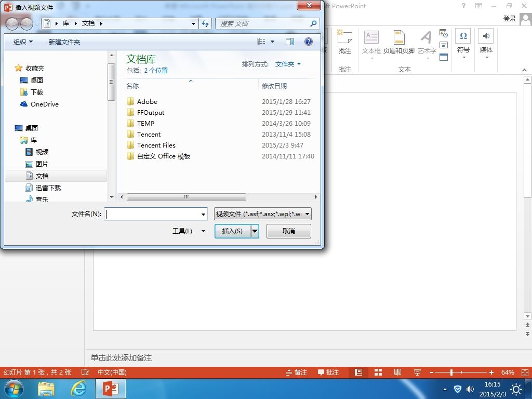Click the zoom slider handle
The image size is (532, 399).
click(x=451, y=372)
